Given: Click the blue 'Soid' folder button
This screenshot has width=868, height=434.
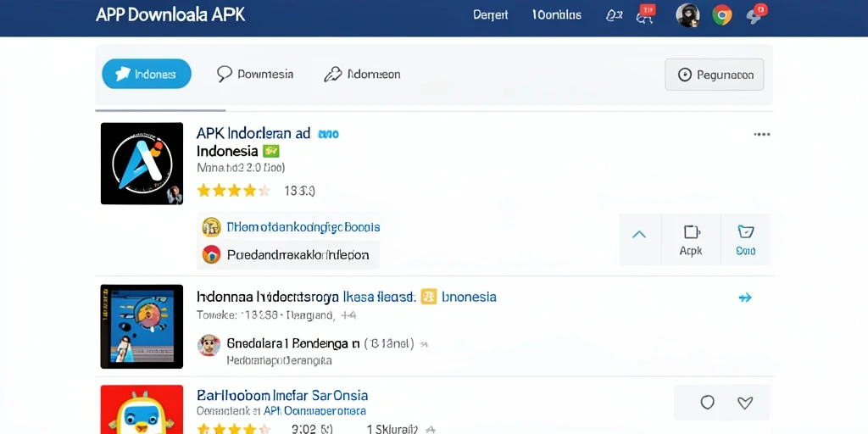Looking at the screenshot, I should [746, 239].
